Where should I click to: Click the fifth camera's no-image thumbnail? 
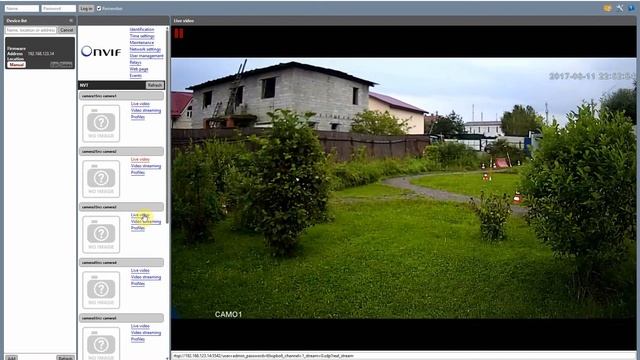[x=101, y=343]
